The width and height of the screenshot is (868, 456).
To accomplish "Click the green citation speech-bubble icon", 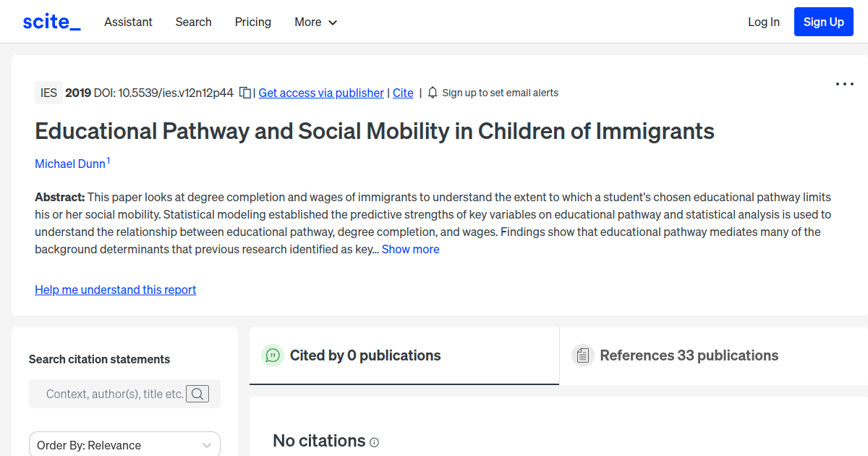I will [272, 355].
